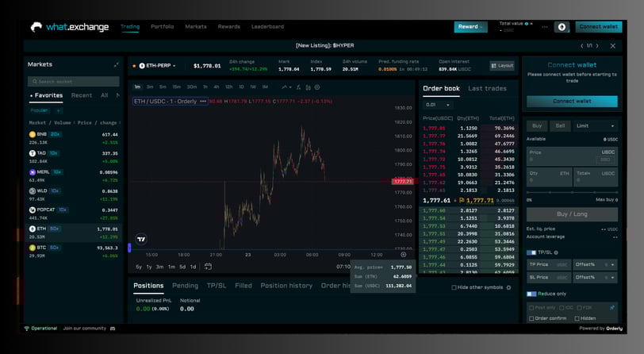Open the Layout selector

[x=502, y=66]
